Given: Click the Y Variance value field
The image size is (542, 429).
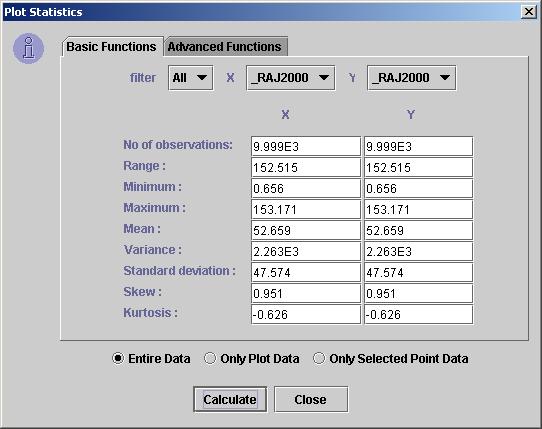Looking at the screenshot, I should 418,251.
